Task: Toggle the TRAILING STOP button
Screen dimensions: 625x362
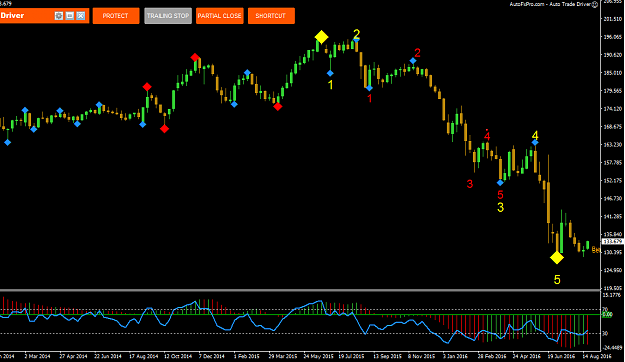Action: 168,16
